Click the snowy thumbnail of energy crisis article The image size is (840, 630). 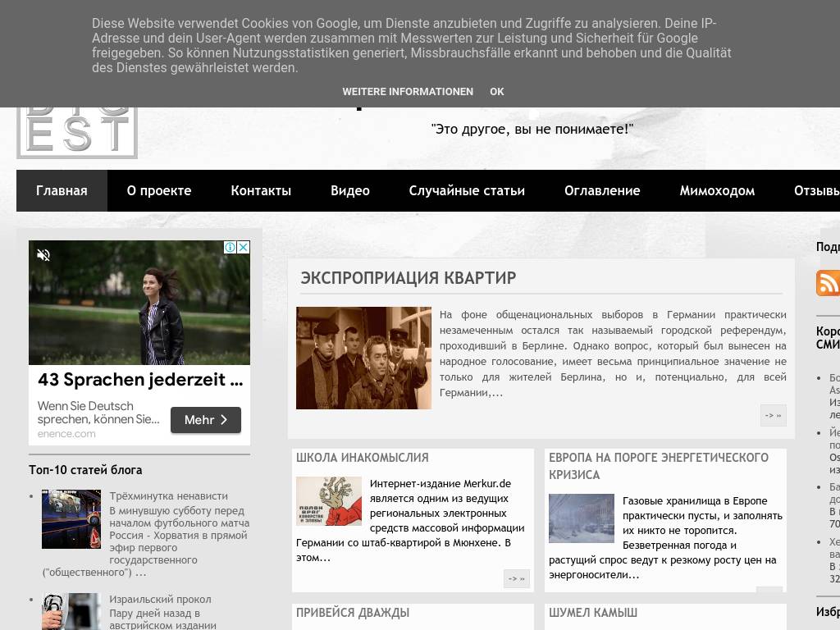(581, 518)
